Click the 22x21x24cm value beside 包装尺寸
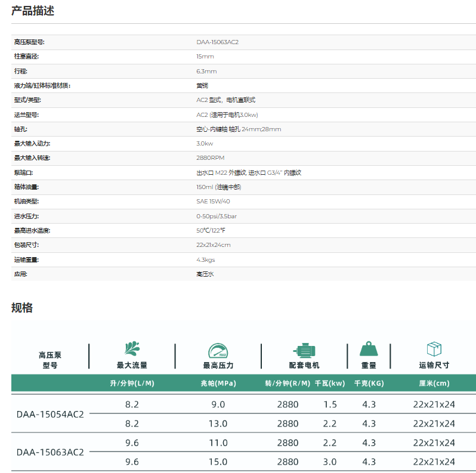 click(213, 245)
